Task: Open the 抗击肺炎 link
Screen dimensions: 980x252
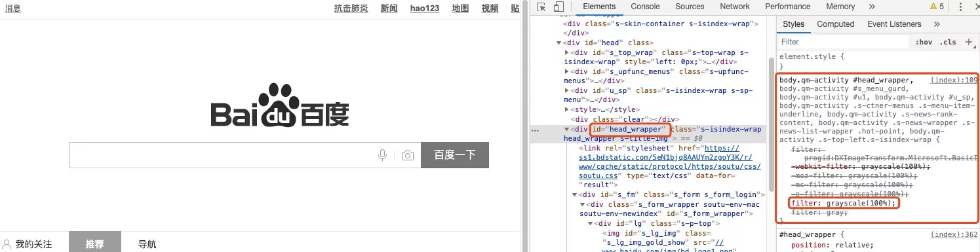Action: (351, 9)
